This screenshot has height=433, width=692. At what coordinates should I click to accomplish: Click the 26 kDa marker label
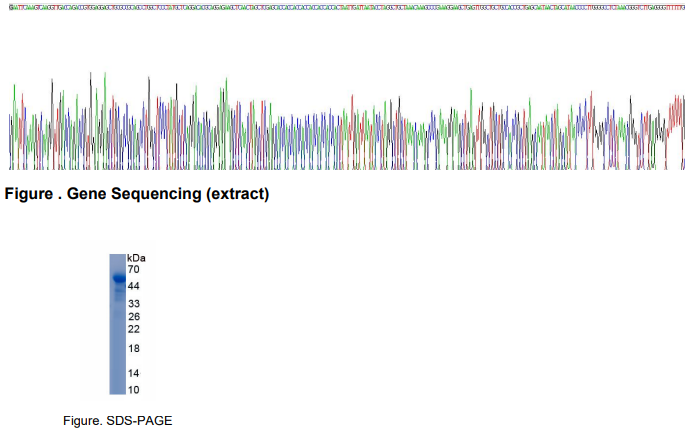[134, 316]
